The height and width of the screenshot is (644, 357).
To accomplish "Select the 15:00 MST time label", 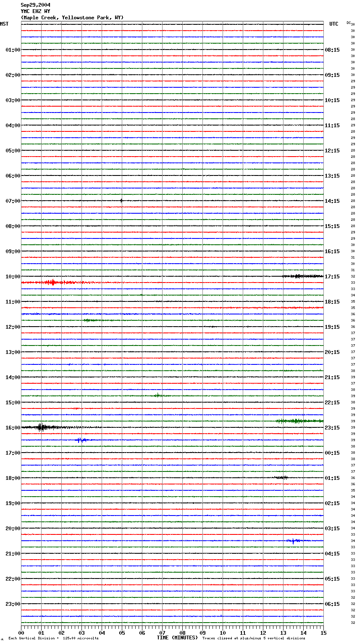I will [13, 403].
